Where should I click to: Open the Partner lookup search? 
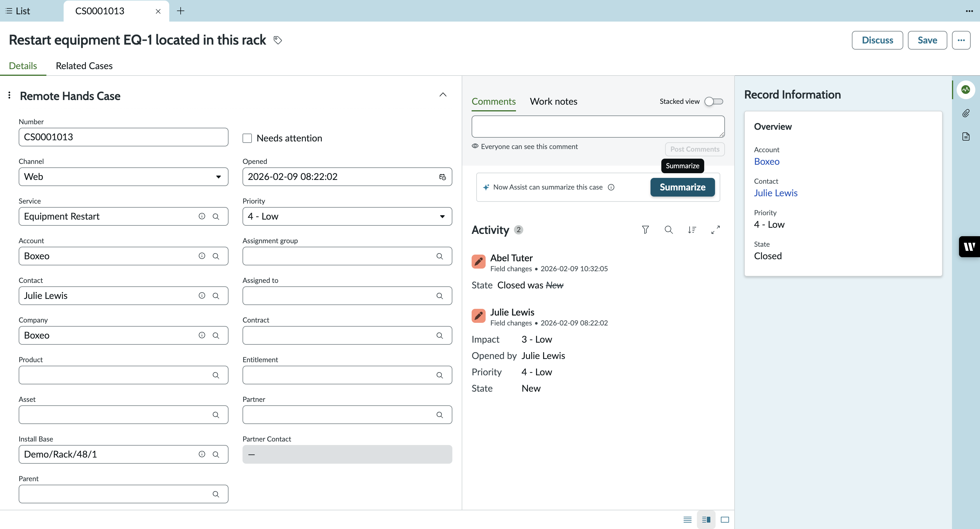tap(440, 415)
